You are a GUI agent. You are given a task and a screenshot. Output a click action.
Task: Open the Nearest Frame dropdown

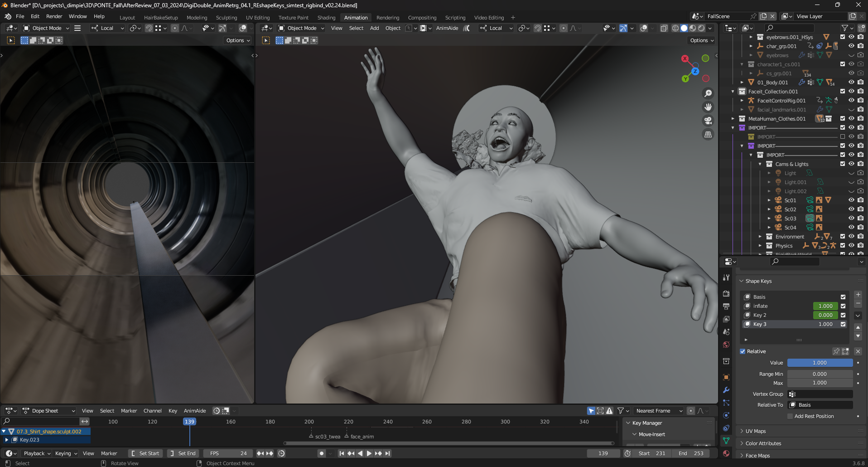(658, 411)
